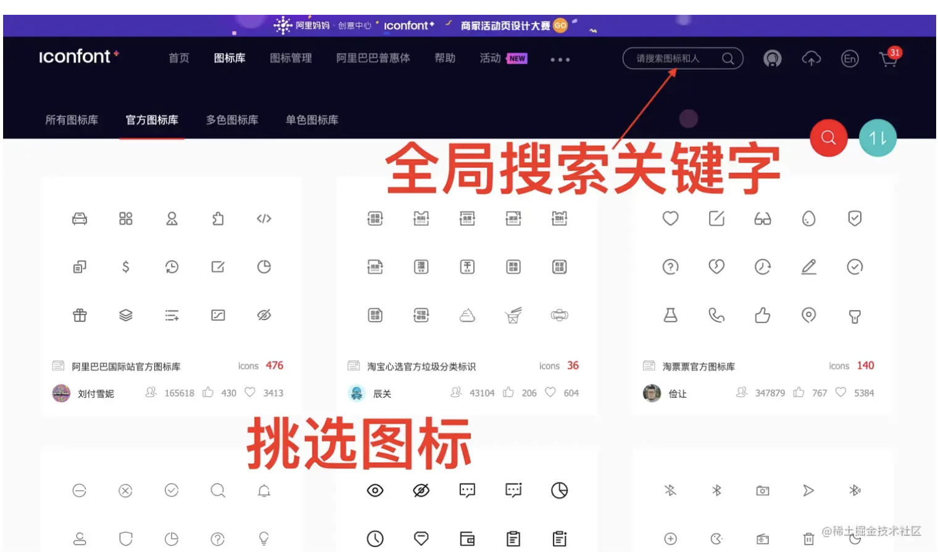
Task: Select the minus circle icon in bottom-left collection
Action: pos(80,490)
